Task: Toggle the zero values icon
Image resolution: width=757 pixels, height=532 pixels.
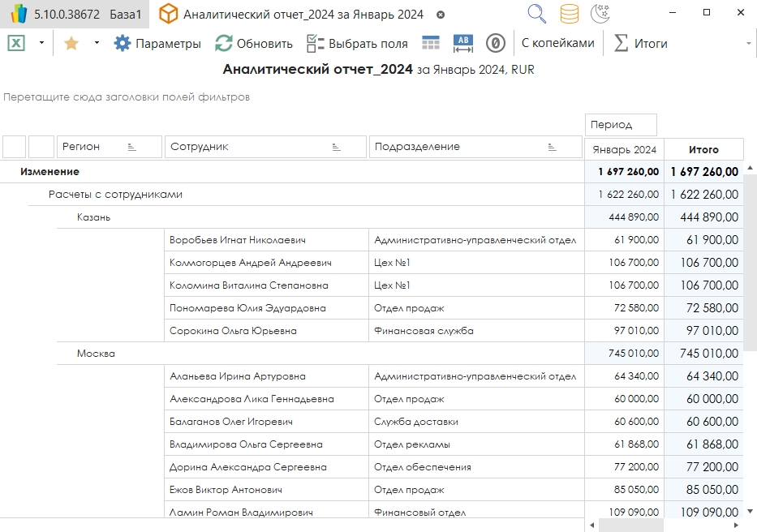Action: [495, 44]
